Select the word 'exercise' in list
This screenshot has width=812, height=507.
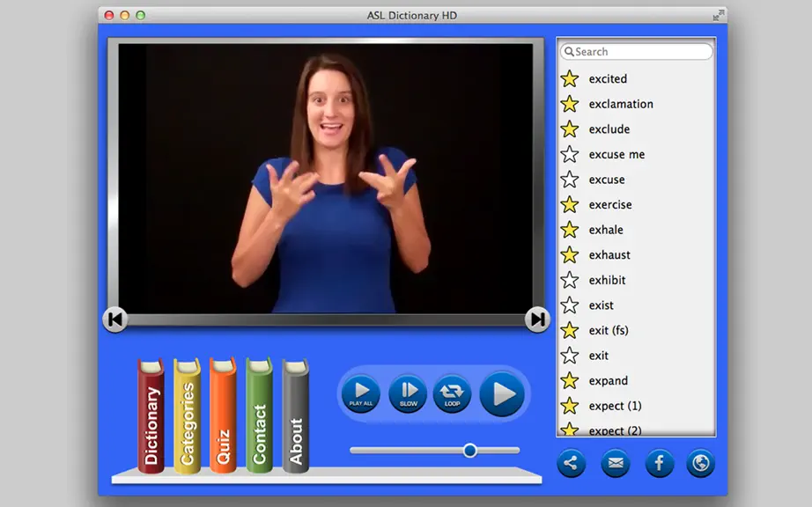click(610, 205)
